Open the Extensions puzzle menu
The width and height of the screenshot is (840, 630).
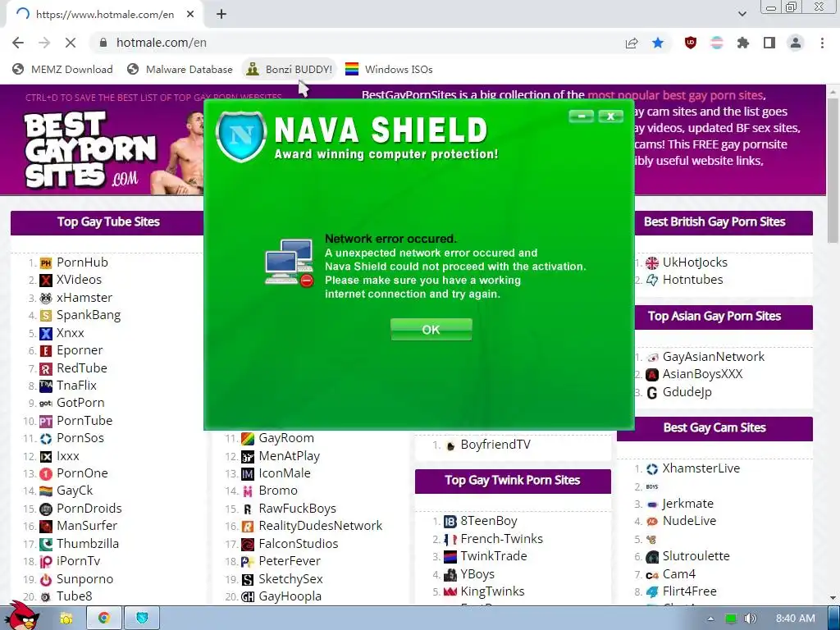(x=743, y=43)
